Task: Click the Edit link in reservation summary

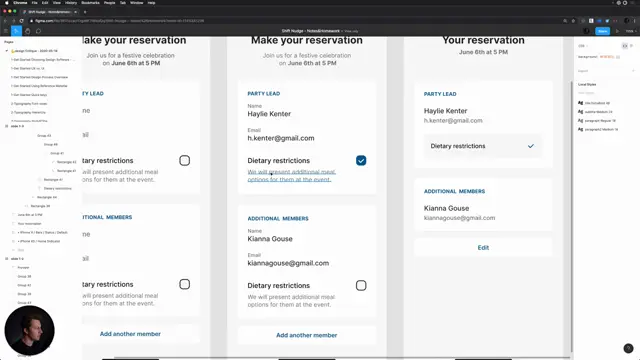Action: (x=483, y=248)
